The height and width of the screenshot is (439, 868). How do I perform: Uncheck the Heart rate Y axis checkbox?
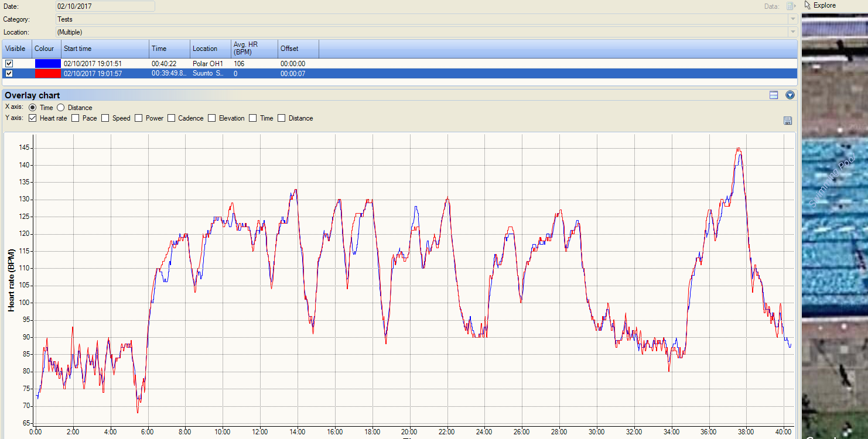pos(33,118)
